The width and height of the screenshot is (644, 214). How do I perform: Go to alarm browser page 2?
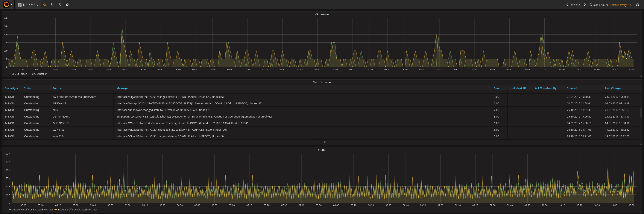[325, 142]
